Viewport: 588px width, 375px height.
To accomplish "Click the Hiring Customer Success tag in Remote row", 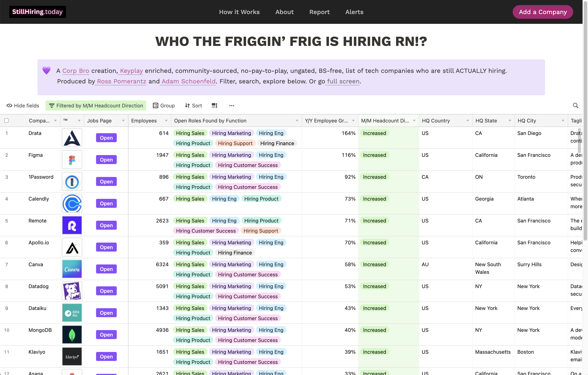I will [x=206, y=231].
